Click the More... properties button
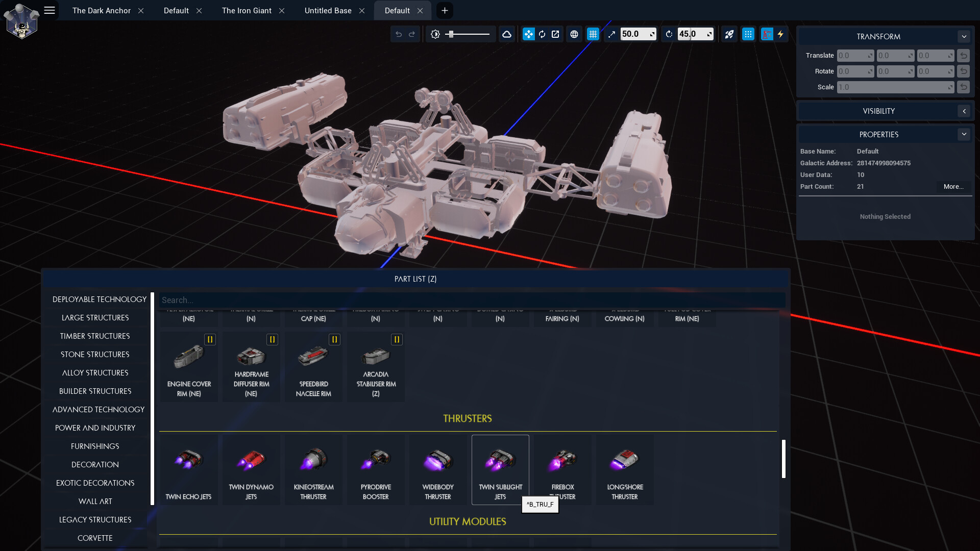 point(953,187)
